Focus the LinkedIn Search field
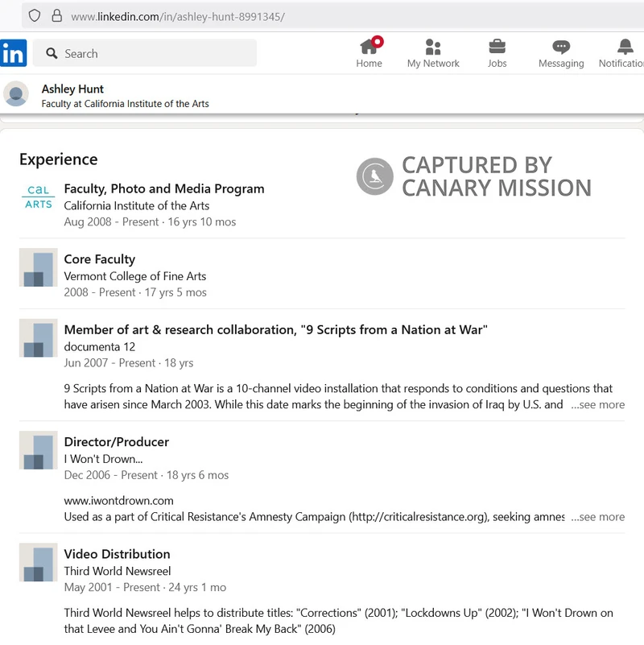This screenshot has width=644, height=645. [145, 53]
